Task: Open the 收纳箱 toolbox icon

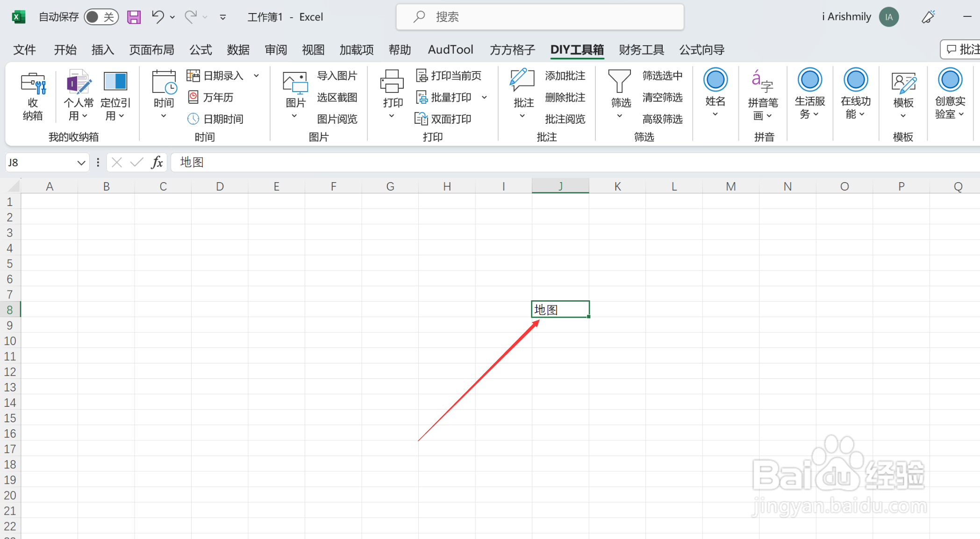Action: (x=33, y=96)
